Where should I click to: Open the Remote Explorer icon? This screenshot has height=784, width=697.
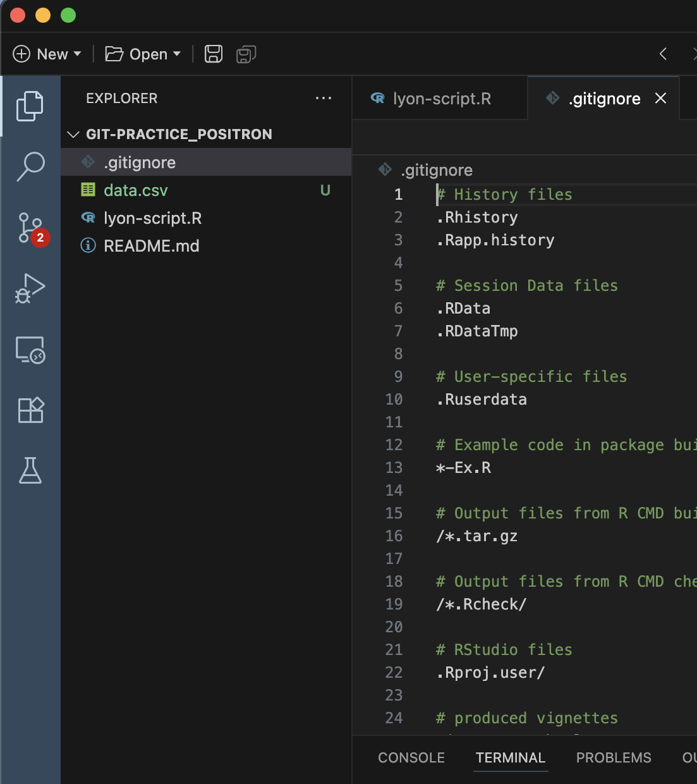[x=30, y=349]
